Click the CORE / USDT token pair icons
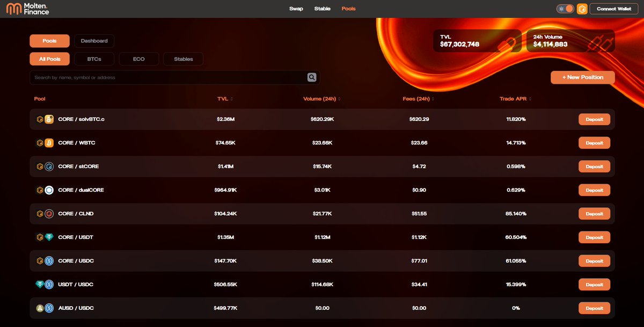The width and height of the screenshot is (644, 327). tap(45, 237)
